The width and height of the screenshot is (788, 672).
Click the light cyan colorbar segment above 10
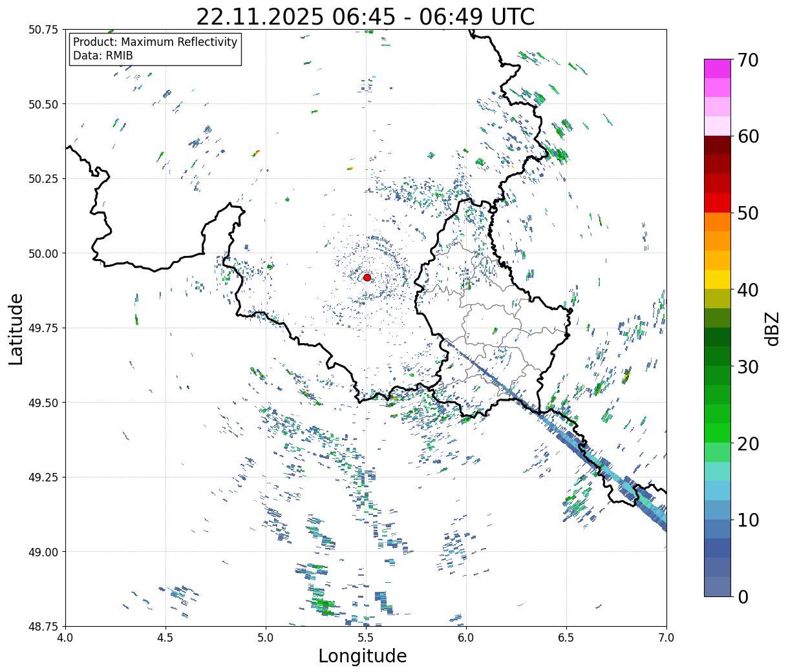coord(718,490)
